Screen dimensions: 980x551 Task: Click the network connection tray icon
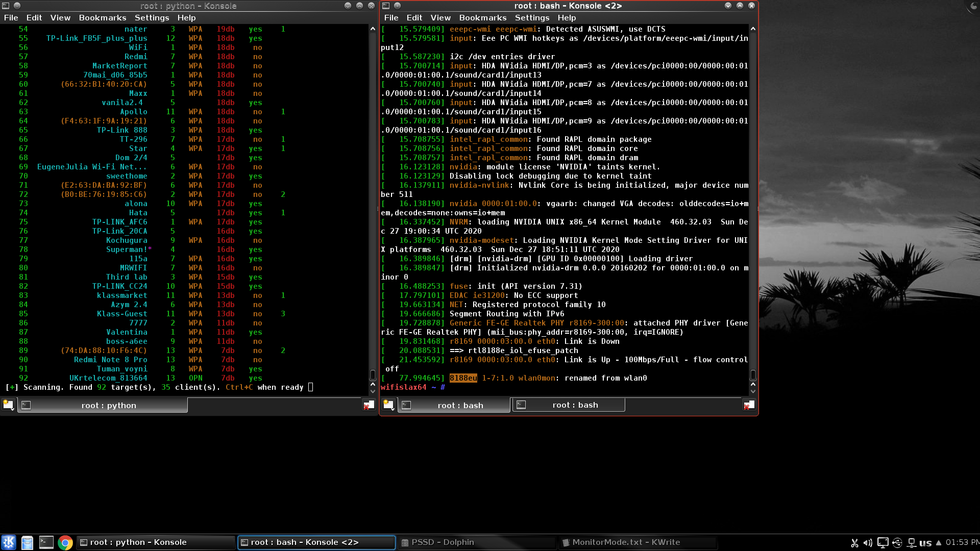pyautogui.click(x=911, y=543)
